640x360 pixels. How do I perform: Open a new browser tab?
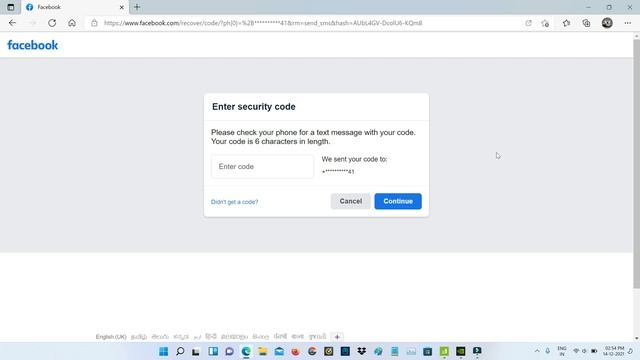point(137,7)
